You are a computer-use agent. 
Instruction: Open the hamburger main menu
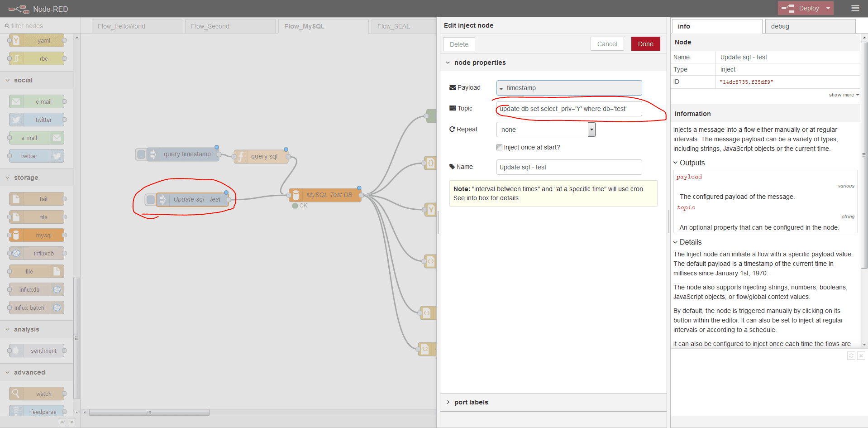pos(855,8)
